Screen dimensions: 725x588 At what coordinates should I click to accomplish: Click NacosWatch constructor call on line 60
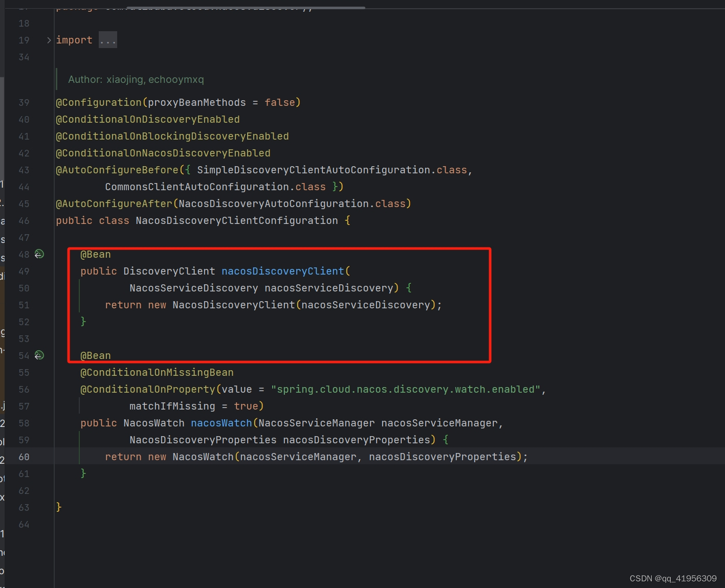(203, 457)
